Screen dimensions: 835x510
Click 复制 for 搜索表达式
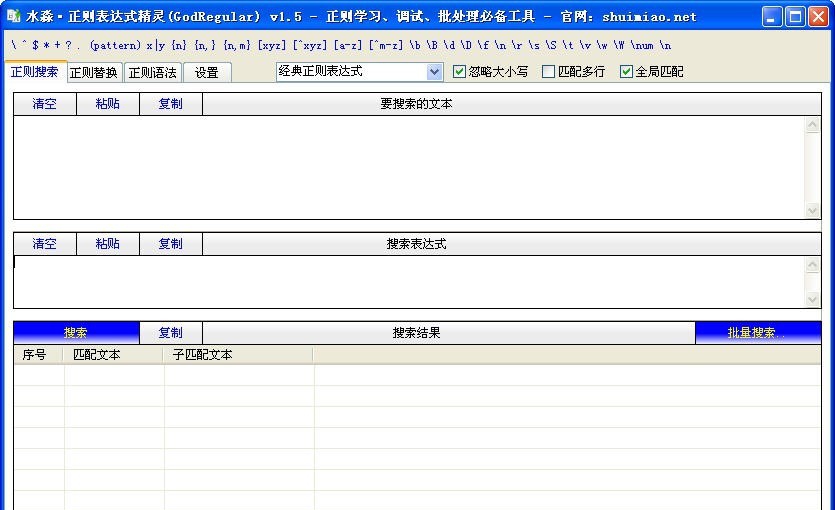click(x=170, y=244)
